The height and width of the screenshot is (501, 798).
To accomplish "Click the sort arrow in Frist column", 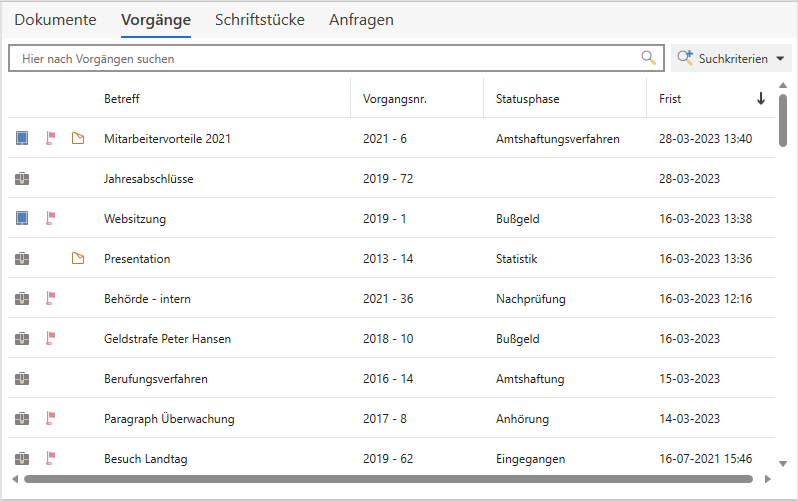I will pyautogui.click(x=761, y=98).
